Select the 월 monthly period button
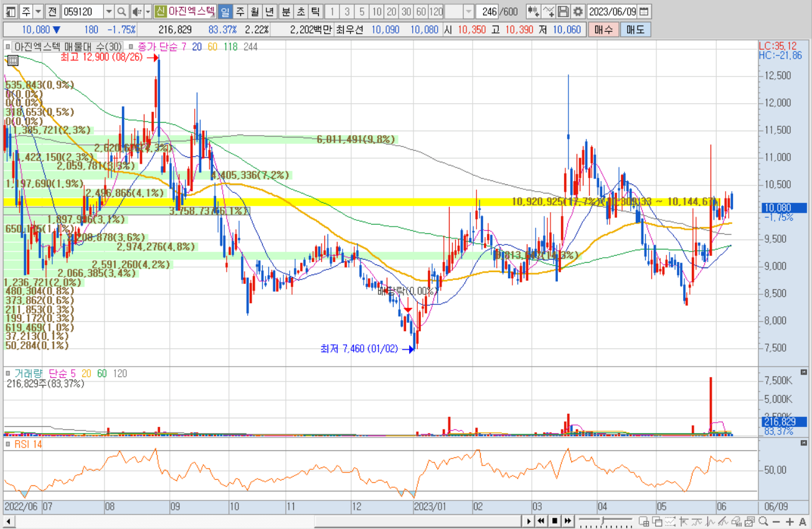The height and width of the screenshot is (529, 812). point(255,11)
